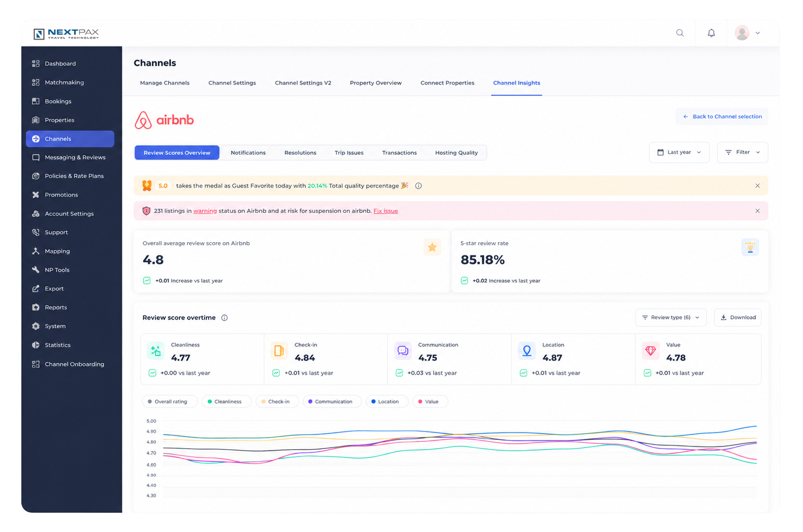Go to Promotions sidebar item
Viewport: 803px width, 532px height.
coord(70,195)
